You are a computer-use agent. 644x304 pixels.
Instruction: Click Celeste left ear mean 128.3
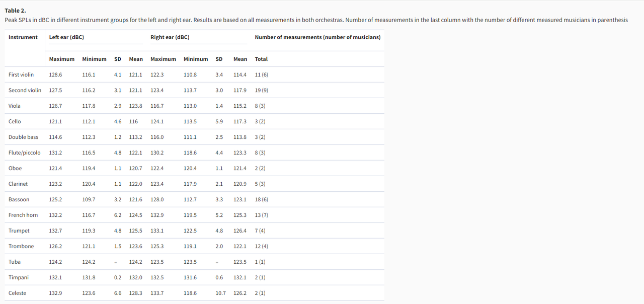click(136, 293)
